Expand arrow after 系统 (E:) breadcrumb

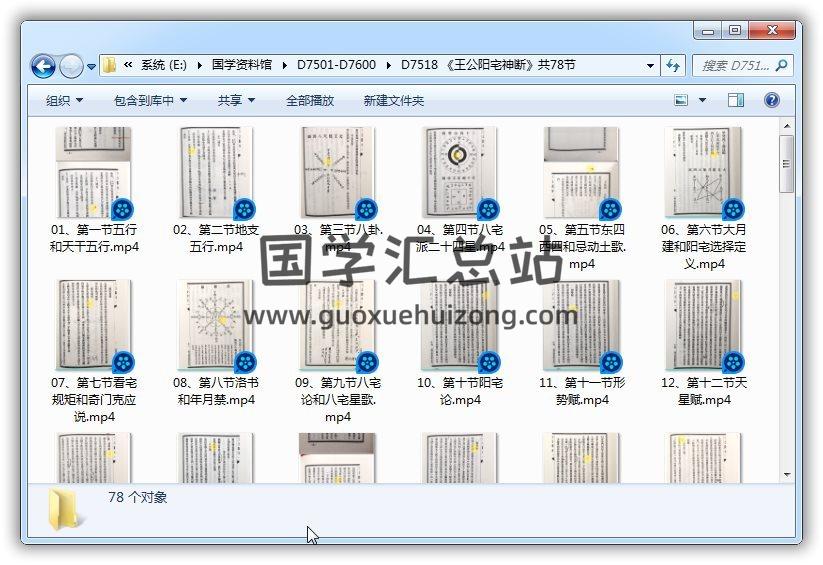point(199,66)
